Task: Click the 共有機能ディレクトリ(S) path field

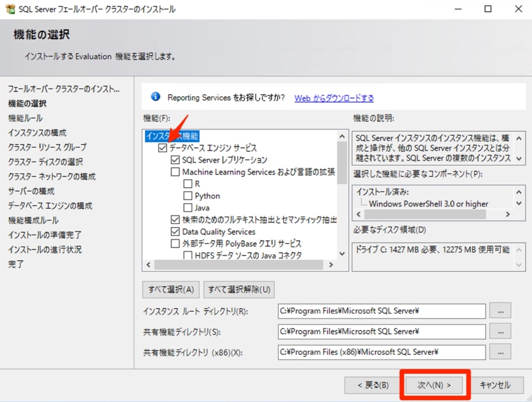Action: click(x=382, y=332)
